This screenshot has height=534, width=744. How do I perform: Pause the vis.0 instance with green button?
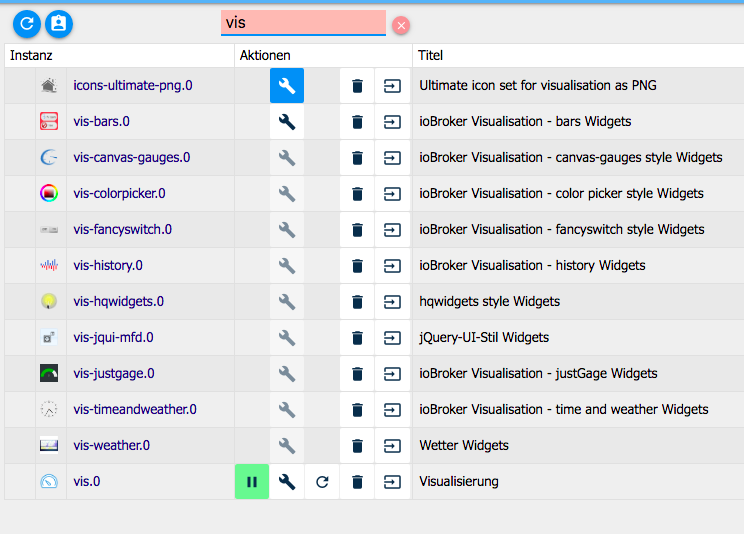pyautogui.click(x=252, y=482)
